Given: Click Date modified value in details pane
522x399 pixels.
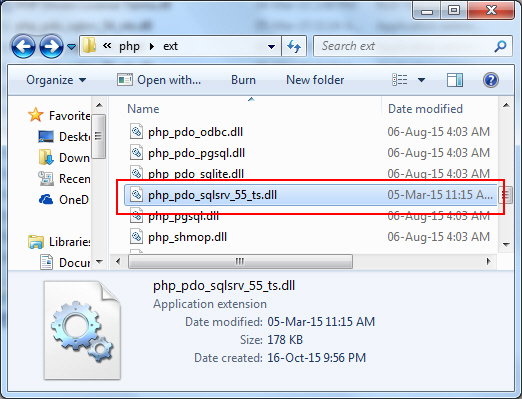Looking at the screenshot, I should pyautogui.click(x=321, y=322).
